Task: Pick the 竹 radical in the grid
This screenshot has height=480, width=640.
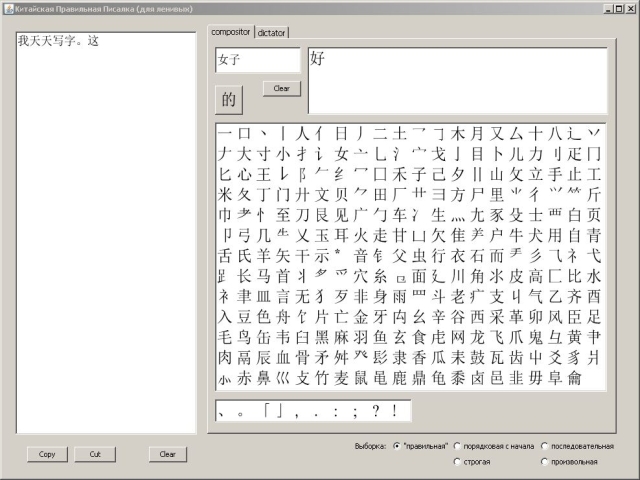Action: [x=322, y=378]
